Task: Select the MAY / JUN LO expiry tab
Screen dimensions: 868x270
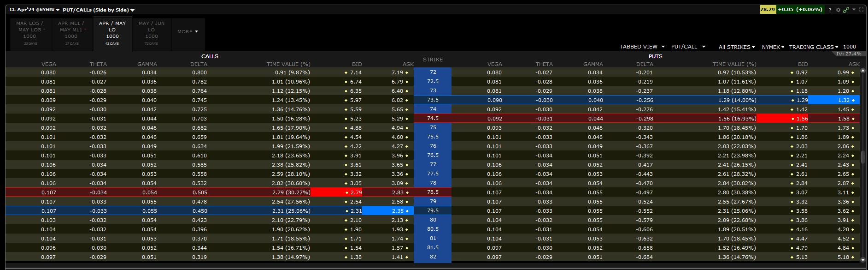Action: click(x=152, y=34)
